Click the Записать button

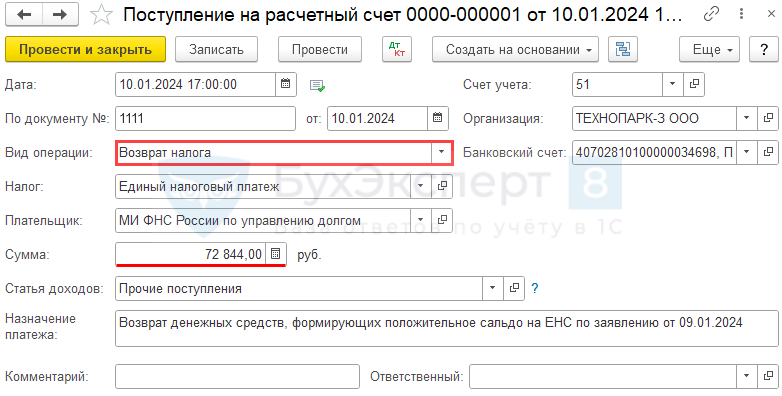point(216,49)
